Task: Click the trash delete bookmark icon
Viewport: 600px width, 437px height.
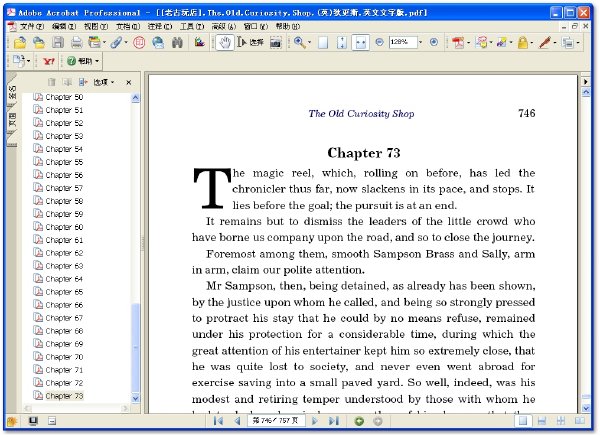Action: 52,82
